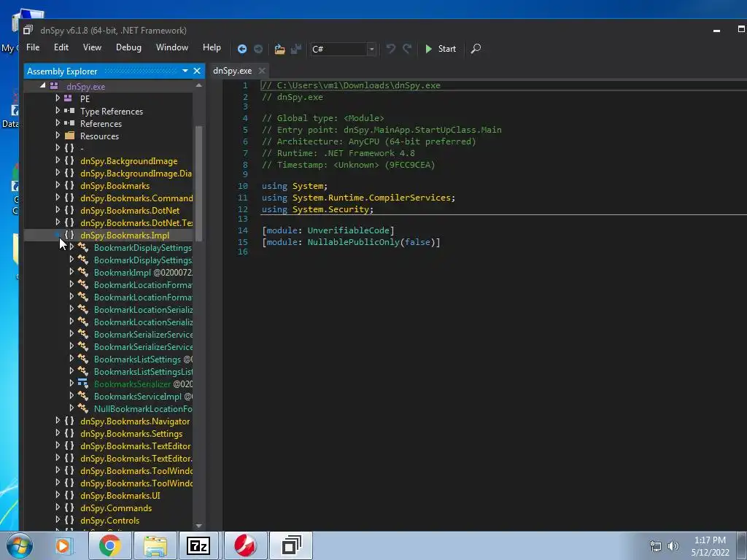
Task: Click the BookmarksServiceImpl class icon
Action: click(83, 396)
